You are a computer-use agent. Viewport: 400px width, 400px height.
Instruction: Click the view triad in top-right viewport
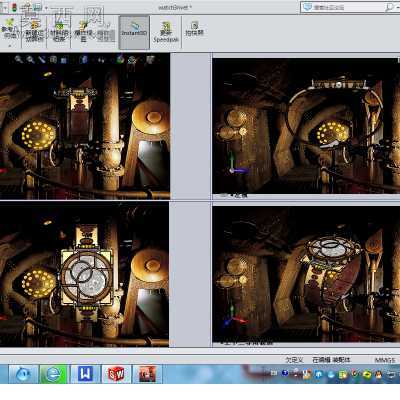[x=237, y=164]
